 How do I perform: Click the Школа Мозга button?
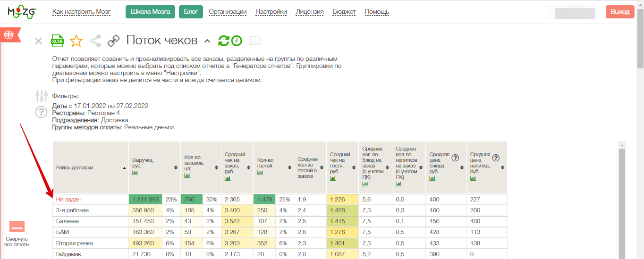point(150,12)
